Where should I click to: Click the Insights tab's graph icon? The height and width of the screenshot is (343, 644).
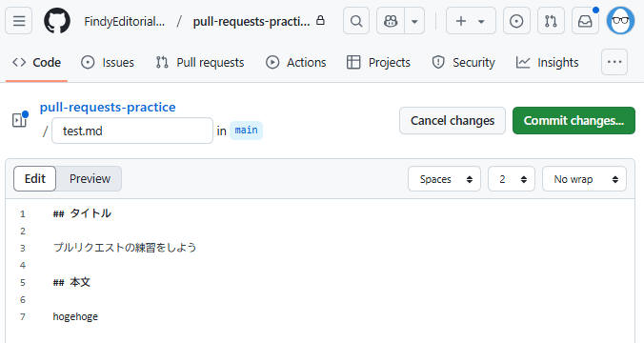(x=523, y=63)
